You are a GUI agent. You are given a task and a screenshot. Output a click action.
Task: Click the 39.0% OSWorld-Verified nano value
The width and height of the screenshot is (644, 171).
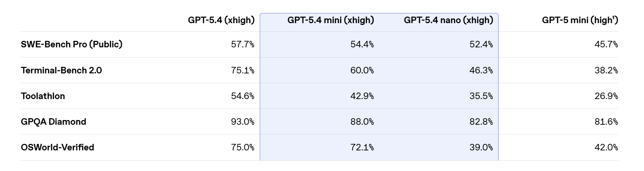[x=481, y=148]
